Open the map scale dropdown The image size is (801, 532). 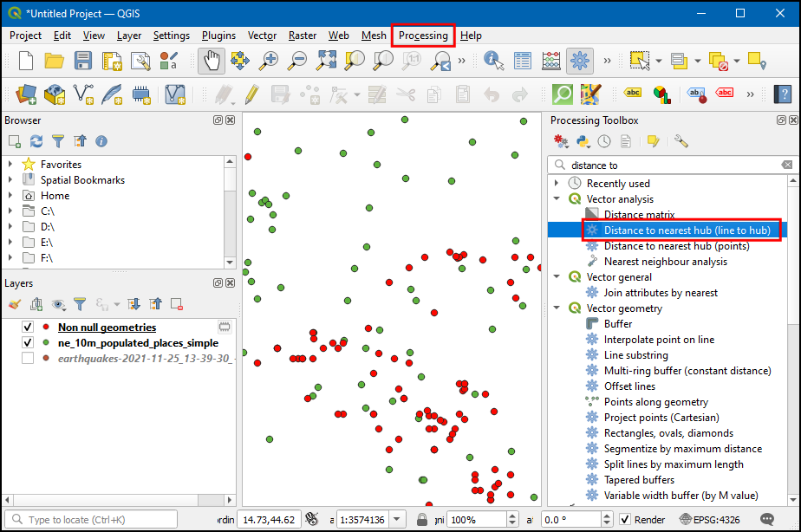point(405,520)
